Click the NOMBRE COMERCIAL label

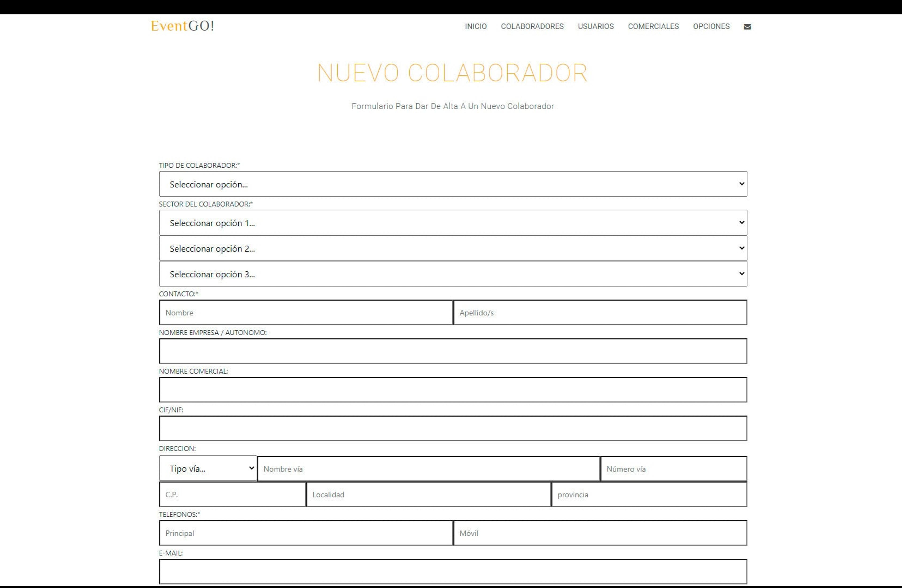click(193, 371)
